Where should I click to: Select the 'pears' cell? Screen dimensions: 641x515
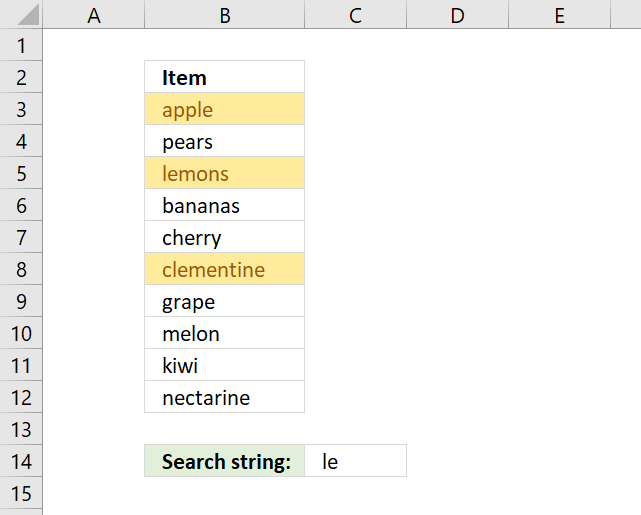click(x=224, y=141)
